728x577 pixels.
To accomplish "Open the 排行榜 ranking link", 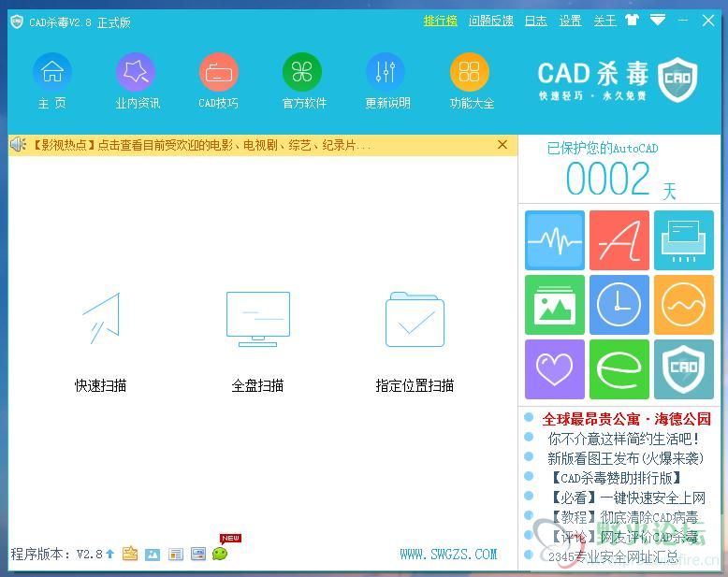I will (440, 21).
